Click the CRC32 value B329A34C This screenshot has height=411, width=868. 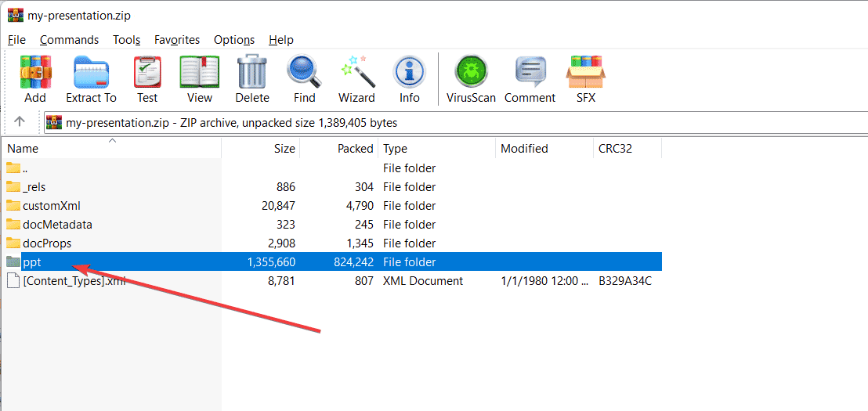(x=625, y=281)
